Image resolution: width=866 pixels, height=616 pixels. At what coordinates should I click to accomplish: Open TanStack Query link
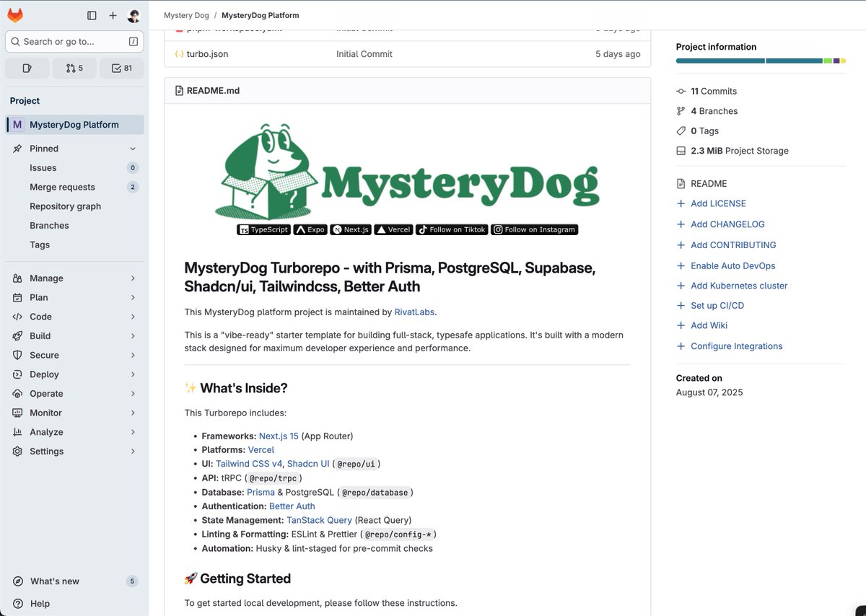click(x=319, y=520)
